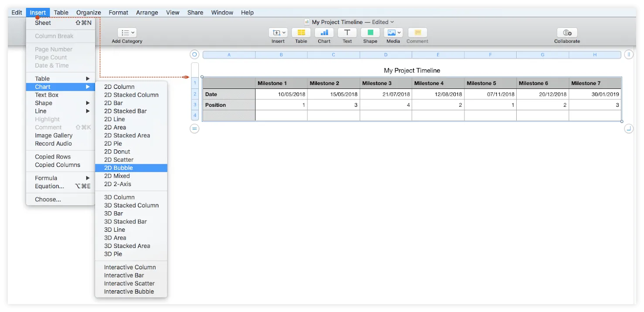Open the Shape toolbar icon
644x312 pixels.
point(370,33)
